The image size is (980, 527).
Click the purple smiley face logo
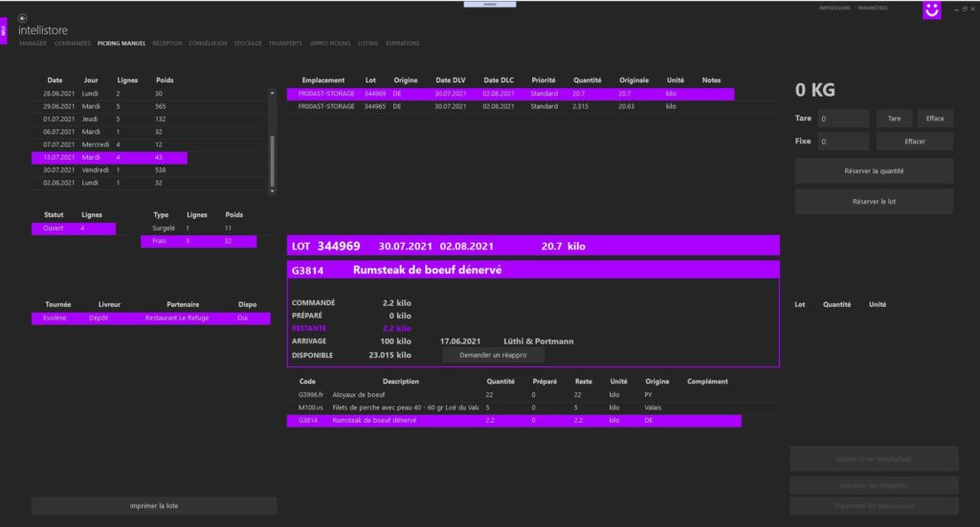pos(931,11)
